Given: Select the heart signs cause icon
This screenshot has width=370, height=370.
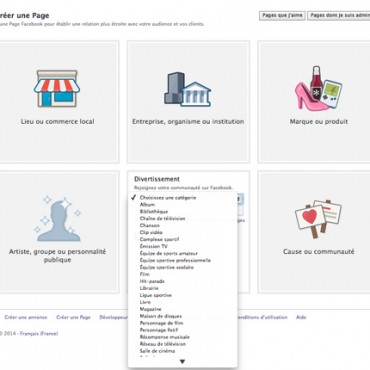Looking at the screenshot, I should [x=318, y=219].
